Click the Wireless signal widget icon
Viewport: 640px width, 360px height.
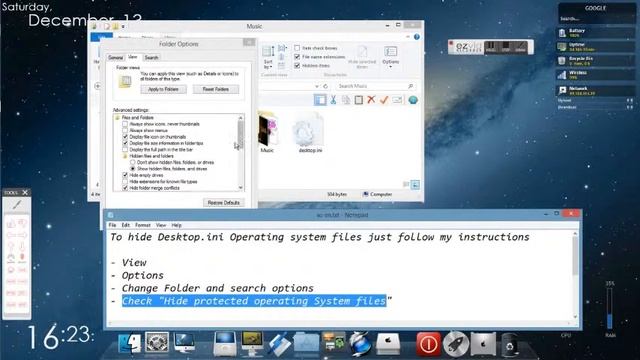click(x=562, y=75)
